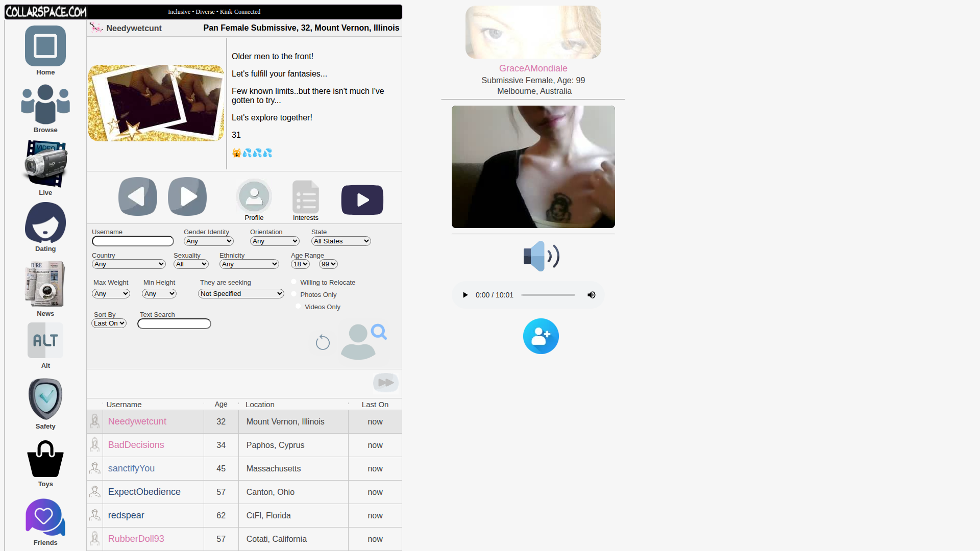Image resolution: width=980 pixels, height=551 pixels.
Task: Sort by the Age column header
Action: point(221,404)
